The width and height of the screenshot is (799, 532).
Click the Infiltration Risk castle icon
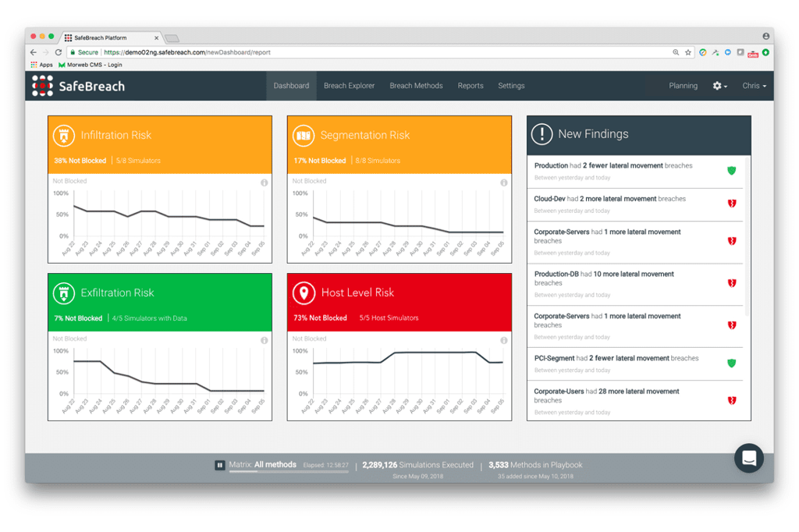point(64,136)
